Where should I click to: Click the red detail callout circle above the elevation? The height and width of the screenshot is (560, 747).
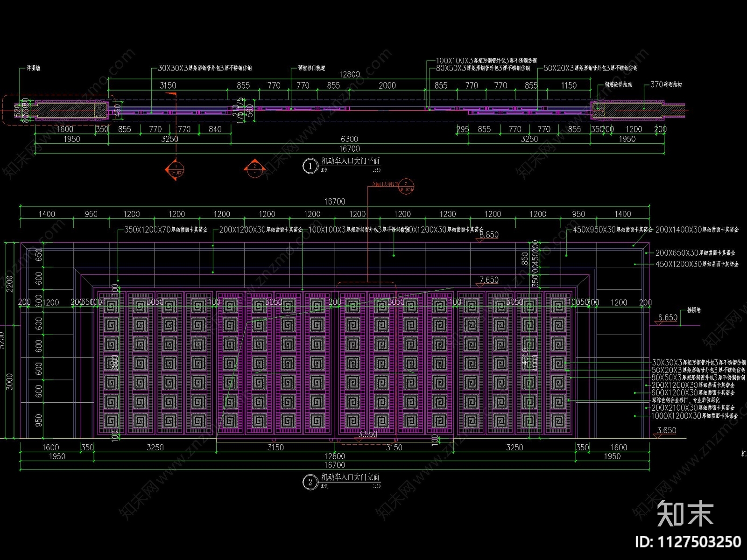(406, 186)
